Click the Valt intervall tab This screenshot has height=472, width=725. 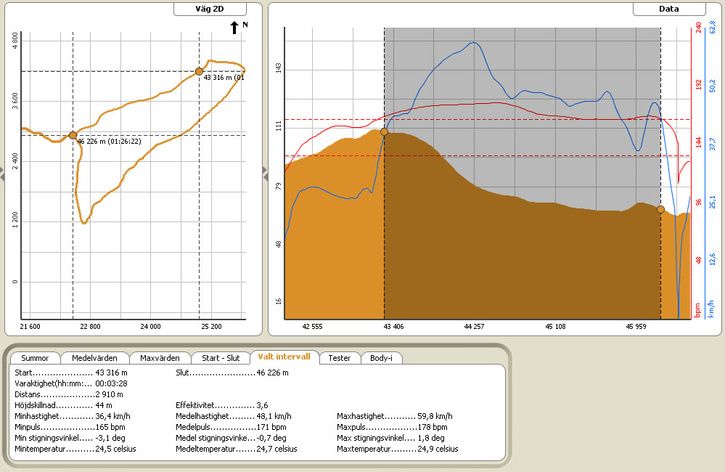pos(284,357)
